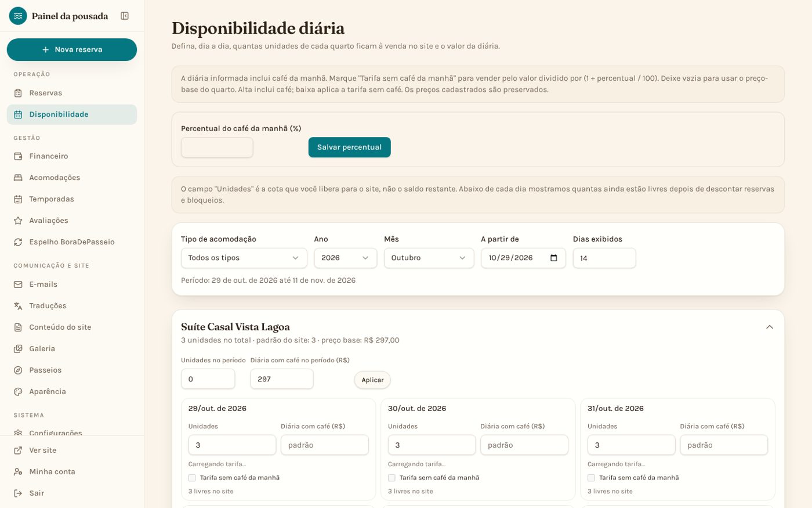Open the Tipo de acomodação dropdown
This screenshot has width=812, height=508.
coord(244,258)
